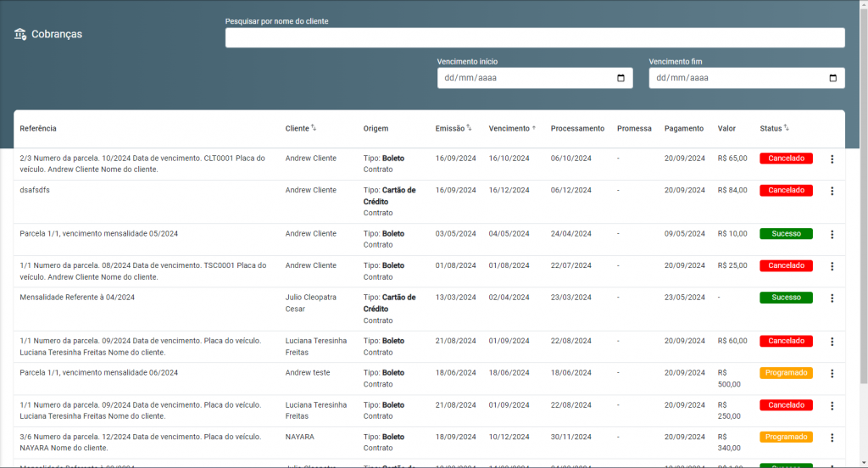Screen dimensions: 868x468
Task: Click client name 'NAYARA'
Action: pos(299,437)
